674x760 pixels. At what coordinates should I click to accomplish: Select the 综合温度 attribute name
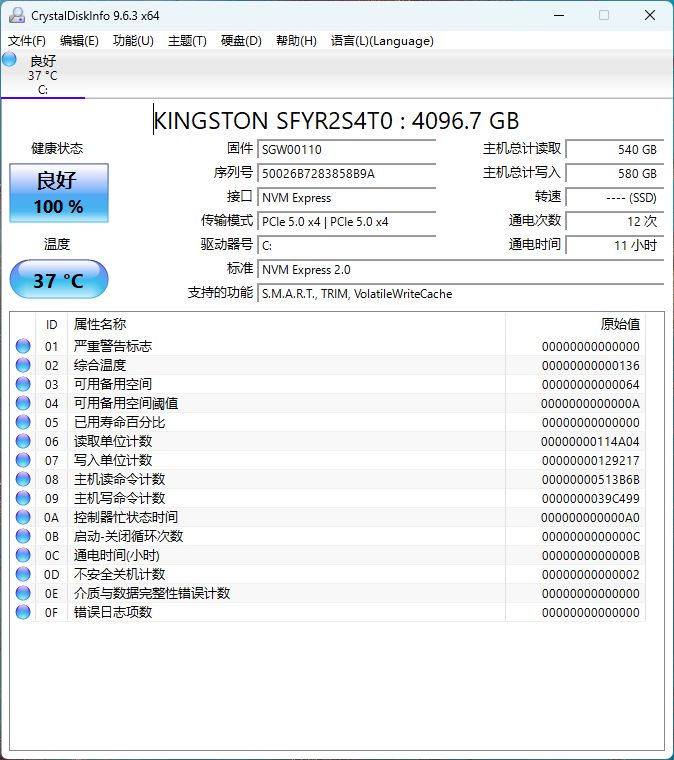coord(100,365)
